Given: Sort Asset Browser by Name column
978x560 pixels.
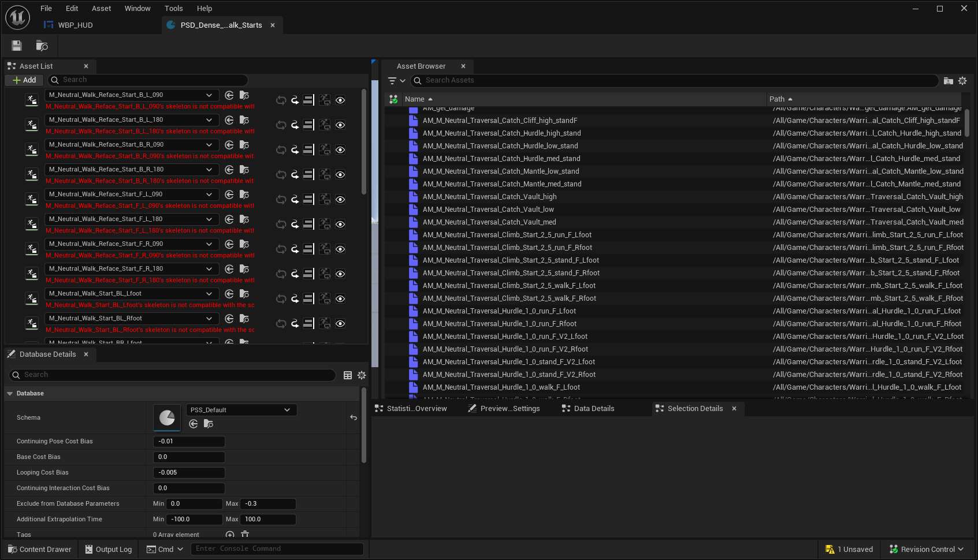Looking at the screenshot, I should pyautogui.click(x=583, y=99).
